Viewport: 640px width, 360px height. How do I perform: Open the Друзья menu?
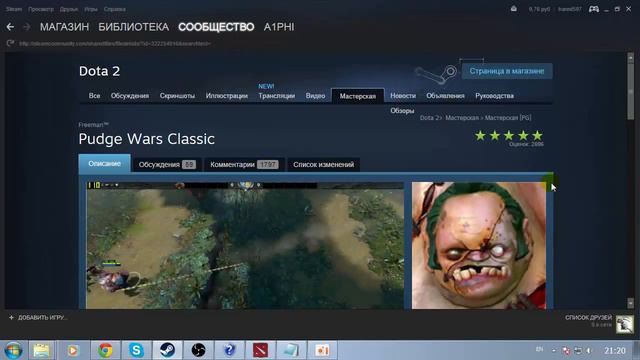pyautogui.click(x=69, y=9)
